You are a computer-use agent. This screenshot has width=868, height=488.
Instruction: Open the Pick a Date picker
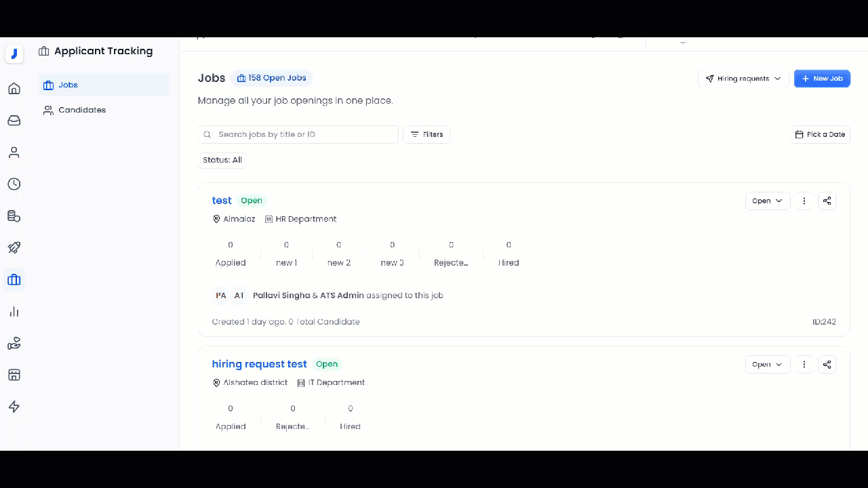(x=820, y=134)
